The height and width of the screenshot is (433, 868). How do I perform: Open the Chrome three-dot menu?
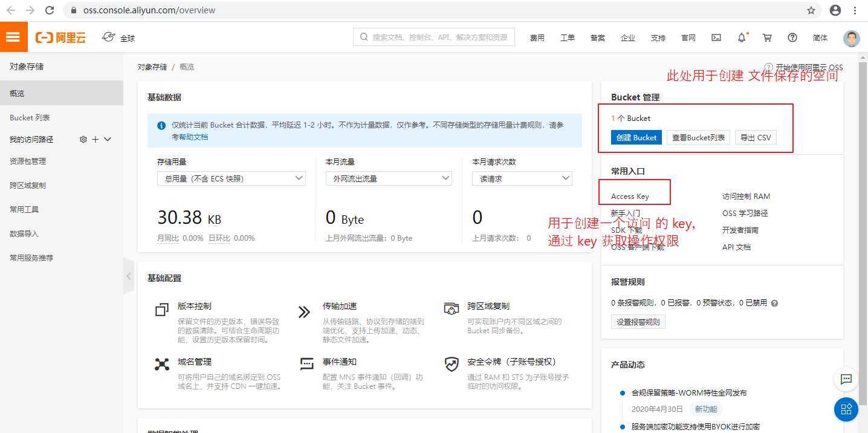tap(855, 10)
